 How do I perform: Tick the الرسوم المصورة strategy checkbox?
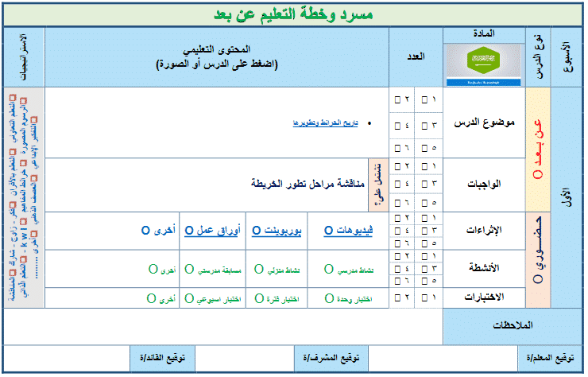point(24,101)
